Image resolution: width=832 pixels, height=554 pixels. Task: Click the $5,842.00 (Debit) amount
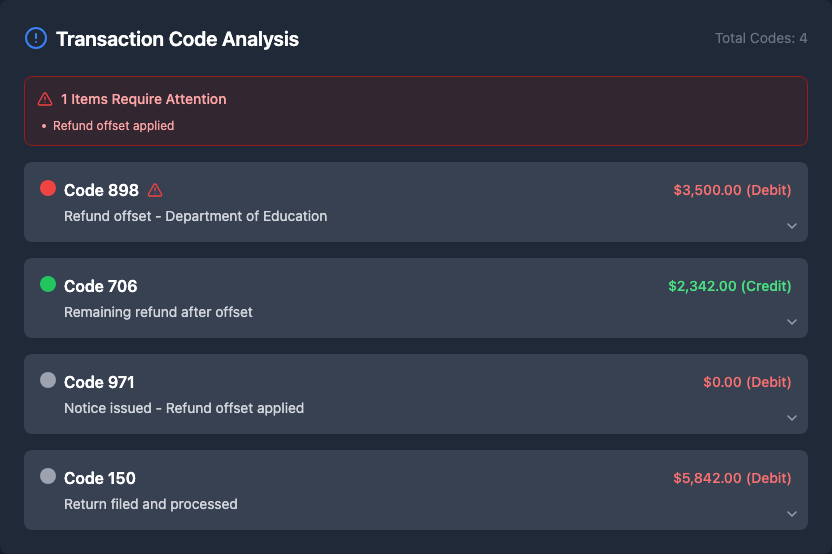[x=732, y=478]
